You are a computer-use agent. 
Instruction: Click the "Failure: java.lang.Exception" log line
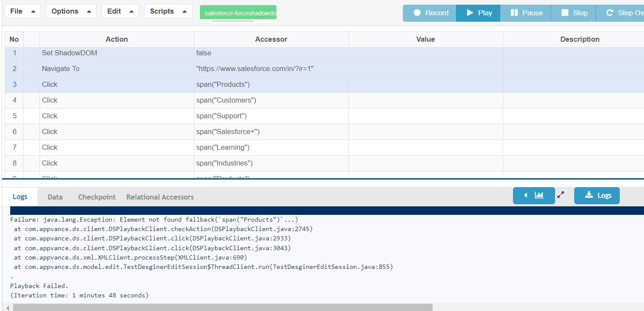click(154, 220)
